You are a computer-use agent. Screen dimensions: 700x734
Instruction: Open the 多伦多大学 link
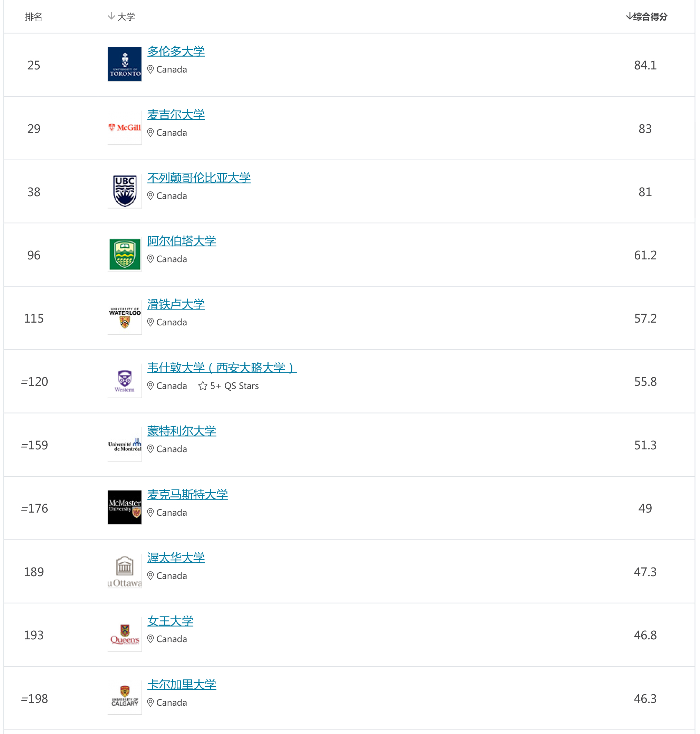(176, 51)
